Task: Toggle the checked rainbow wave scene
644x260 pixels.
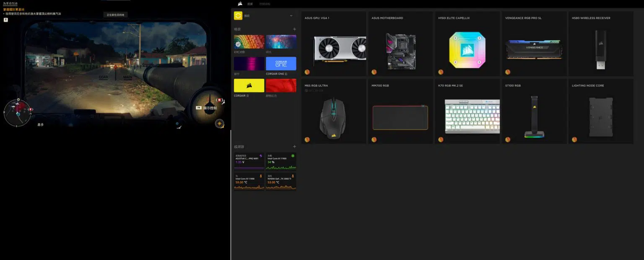Action: [249, 42]
